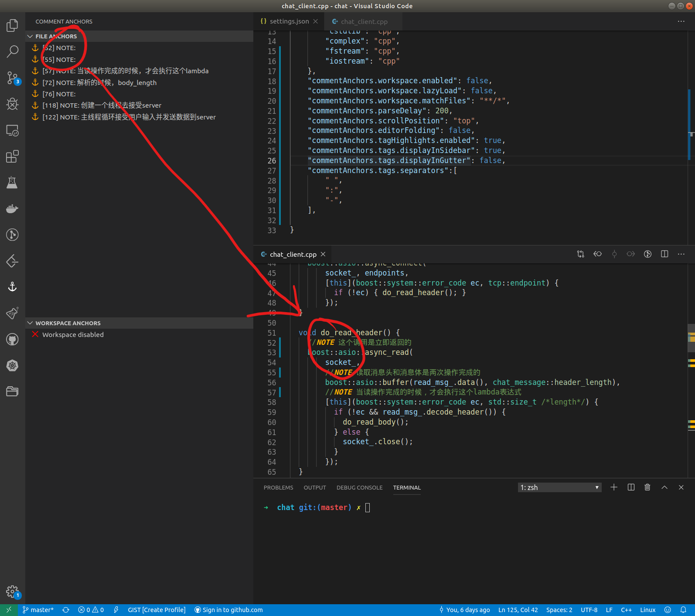
Task: Click split editor icon for chat_client.cpp
Action: (x=664, y=254)
